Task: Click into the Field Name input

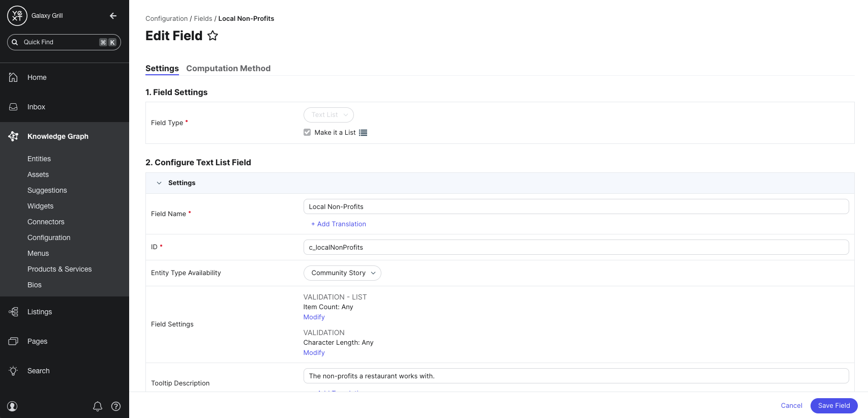Action: tap(576, 206)
